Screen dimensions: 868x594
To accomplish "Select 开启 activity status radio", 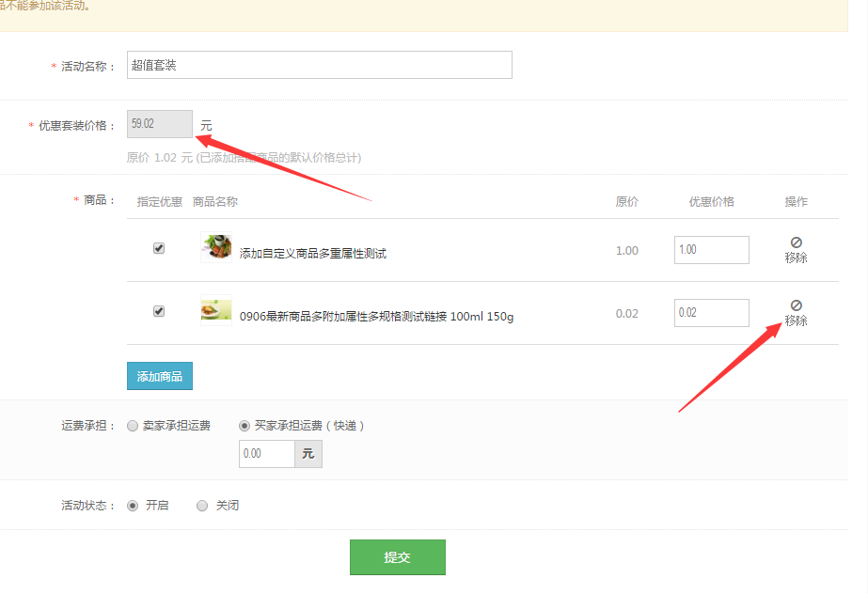I will 133,506.
